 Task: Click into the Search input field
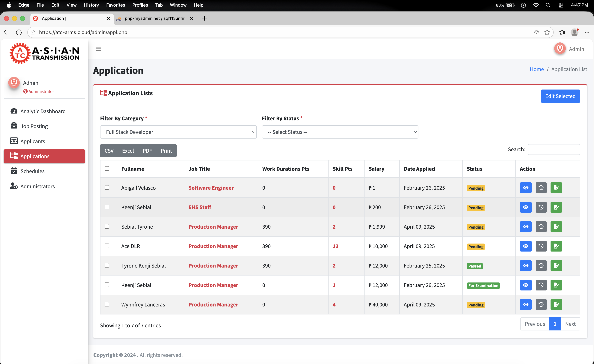coord(554,149)
